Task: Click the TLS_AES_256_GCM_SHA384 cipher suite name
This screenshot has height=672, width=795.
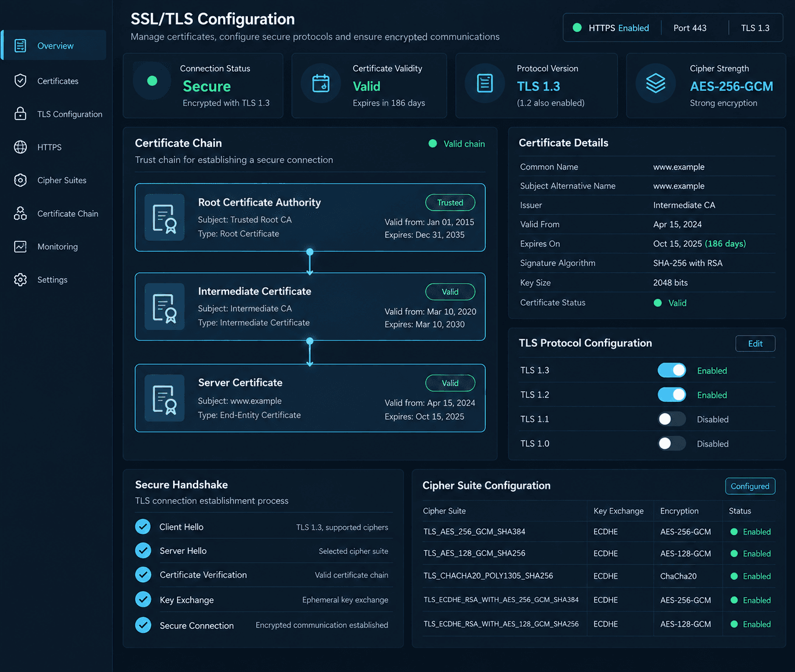Action: click(x=474, y=532)
